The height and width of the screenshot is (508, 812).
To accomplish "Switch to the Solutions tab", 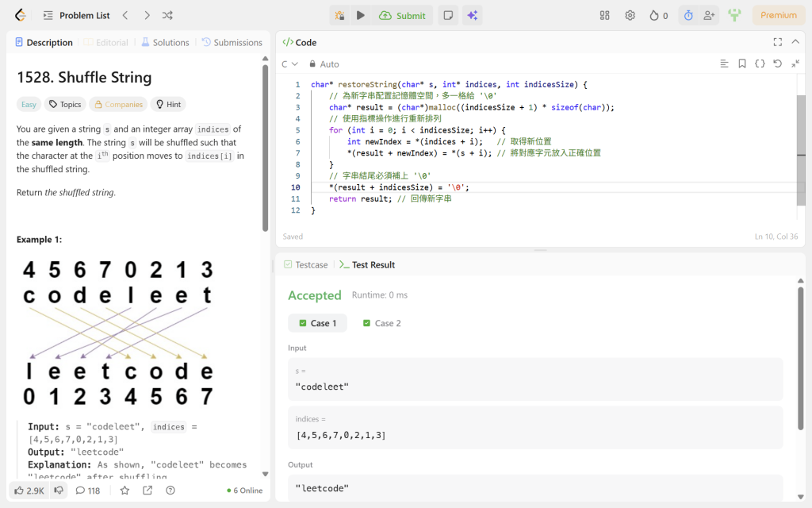I will pyautogui.click(x=165, y=43).
